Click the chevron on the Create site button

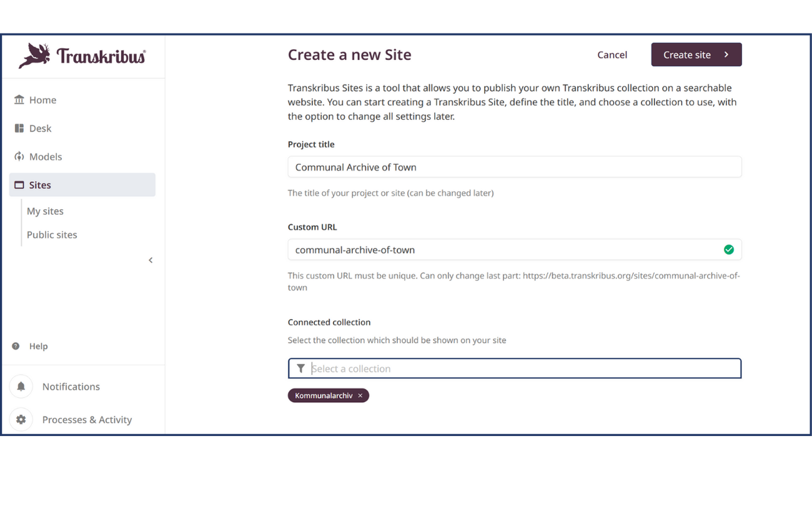(726, 54)
